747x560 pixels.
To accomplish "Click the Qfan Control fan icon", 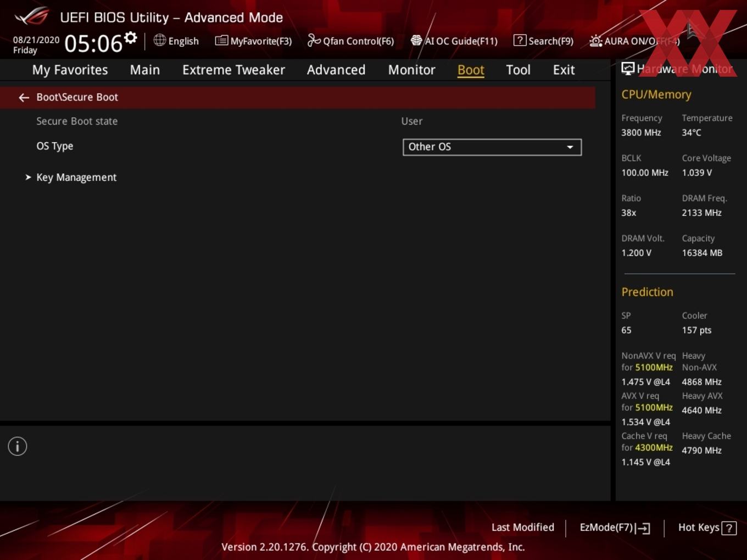I will 314,40.
